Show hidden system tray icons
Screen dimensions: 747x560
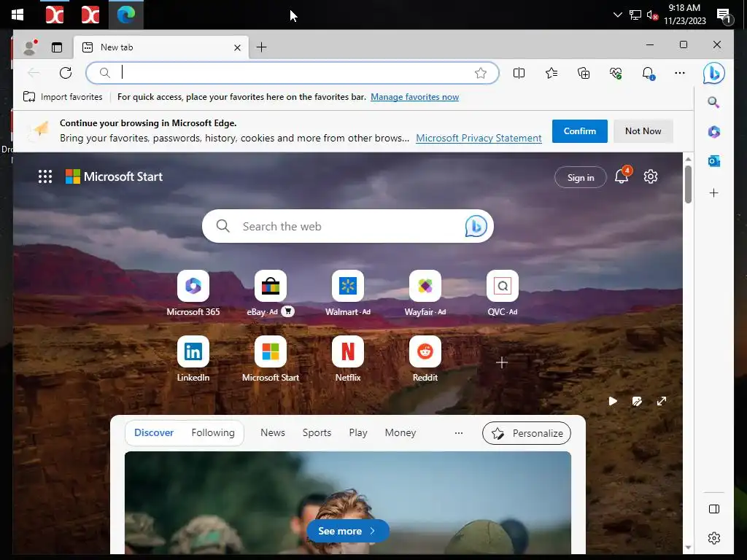[617, 15]
